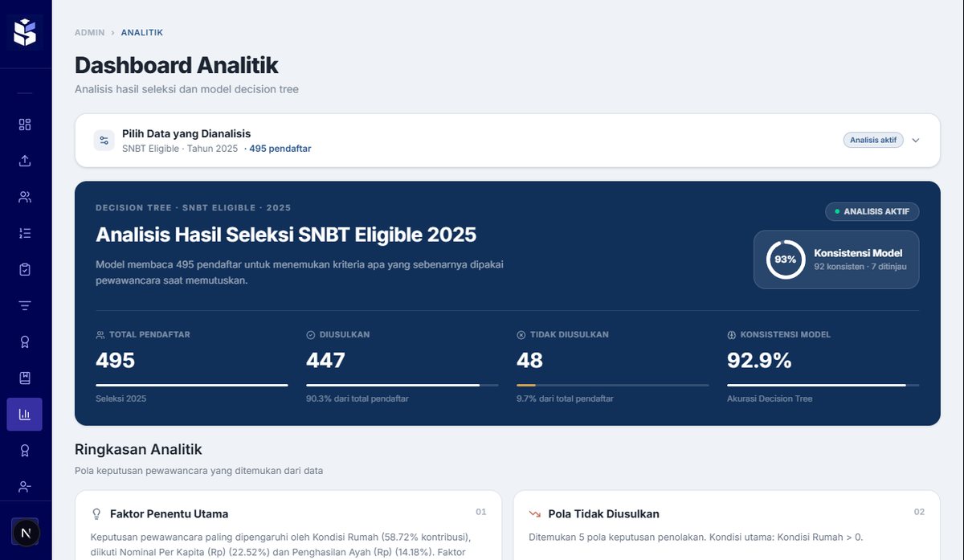This screenshot has width=964, height=560.
Task: Click the '02' card number
Action: [919, 512]
